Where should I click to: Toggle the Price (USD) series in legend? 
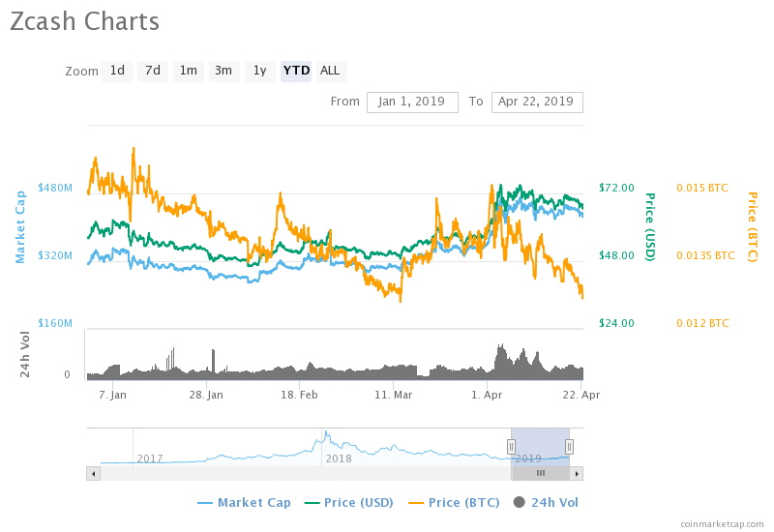349,502
